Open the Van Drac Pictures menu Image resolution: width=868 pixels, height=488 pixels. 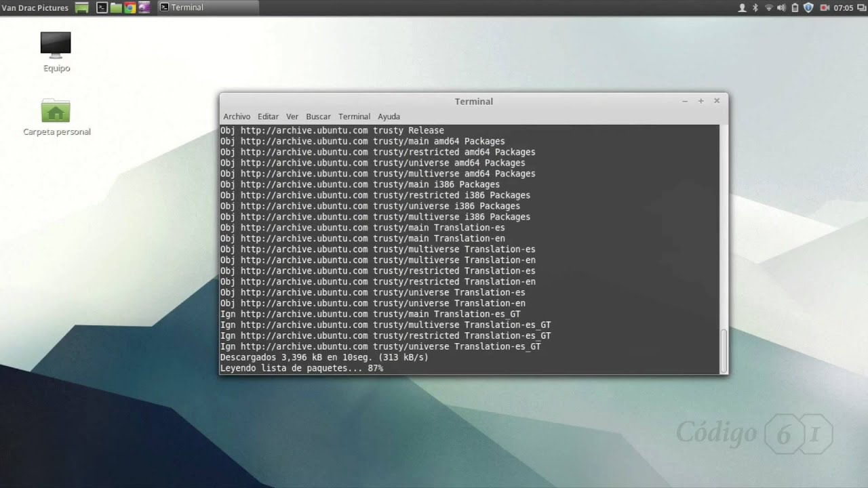pos(35,7)
